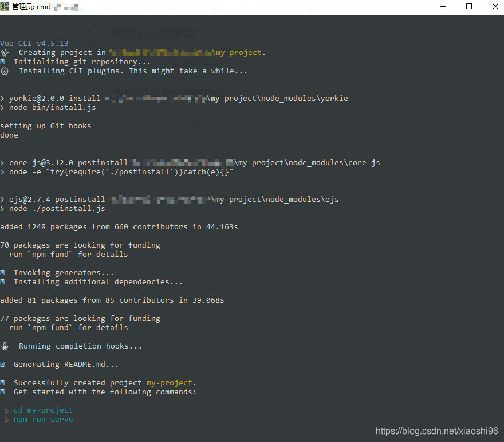Click the sparkle icon before 'Creating project'
The height and width of the screenshot is (442, 504).
coord(5,53)
